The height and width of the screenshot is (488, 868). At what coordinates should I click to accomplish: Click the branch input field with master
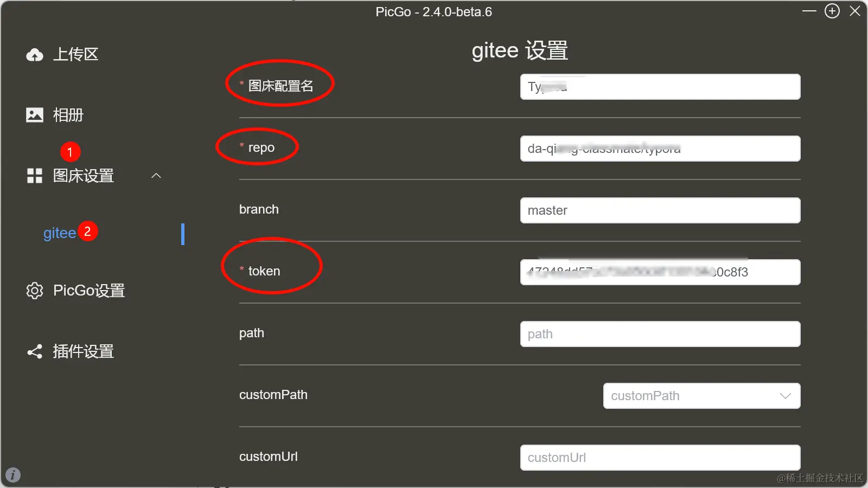click(660, 210)
